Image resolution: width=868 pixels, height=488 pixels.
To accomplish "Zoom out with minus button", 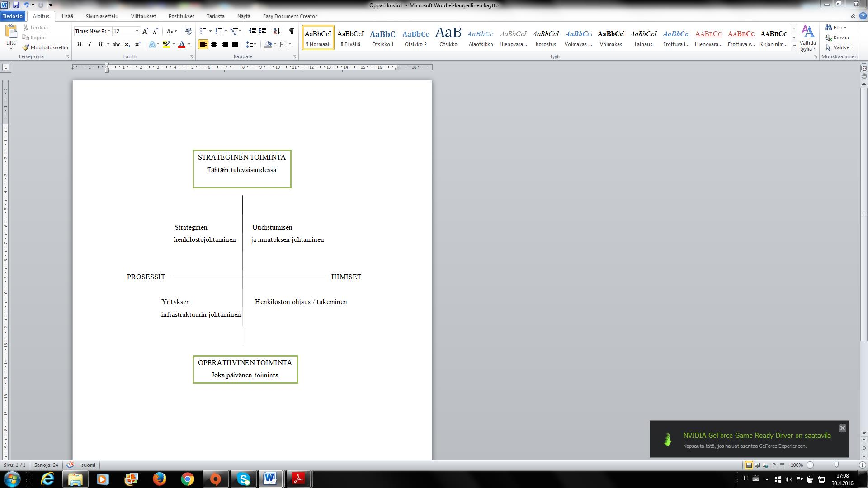I will [810, 465].
